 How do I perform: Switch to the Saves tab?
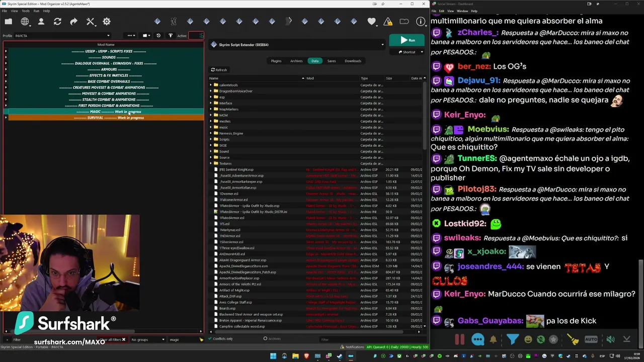point(332,61)
